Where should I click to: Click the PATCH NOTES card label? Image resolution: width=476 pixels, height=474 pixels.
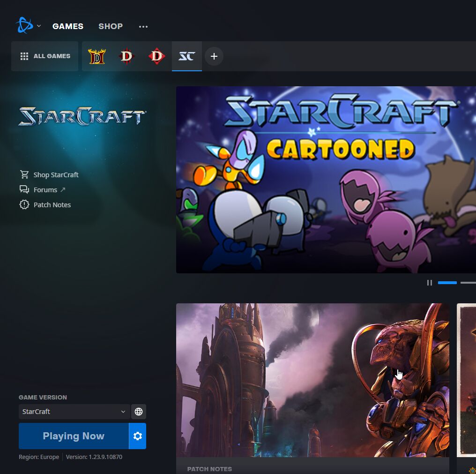tap(209, 469)
